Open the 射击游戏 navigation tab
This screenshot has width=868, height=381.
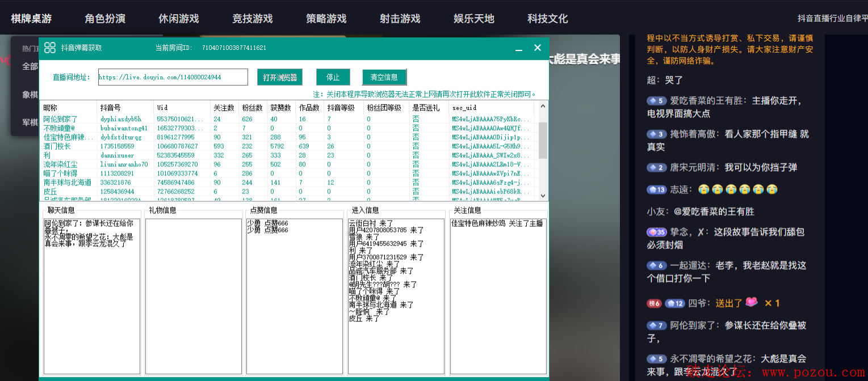[400, 19]
